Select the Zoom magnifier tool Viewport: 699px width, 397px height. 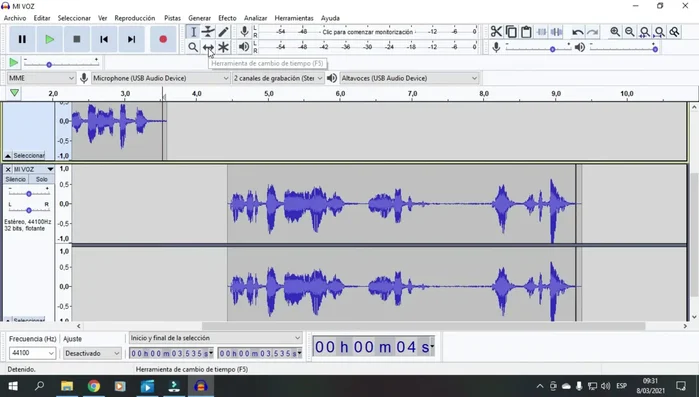(x=193, y=47)
